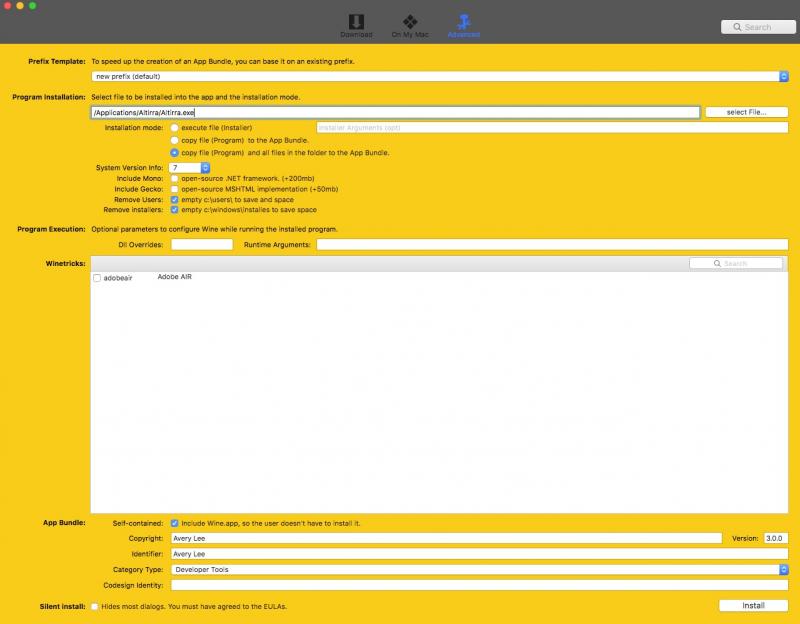Select copy file and all files in folder
Screen dimensions: 800x624
174,153
